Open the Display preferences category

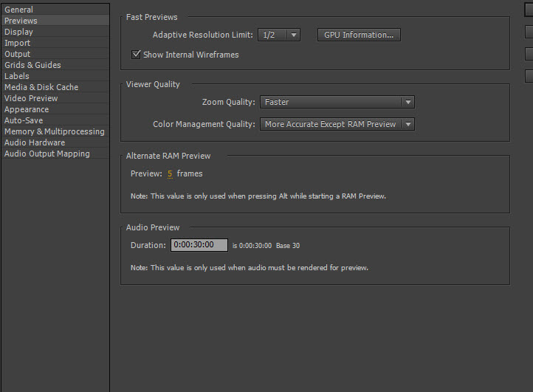click(x=18, y=32)
